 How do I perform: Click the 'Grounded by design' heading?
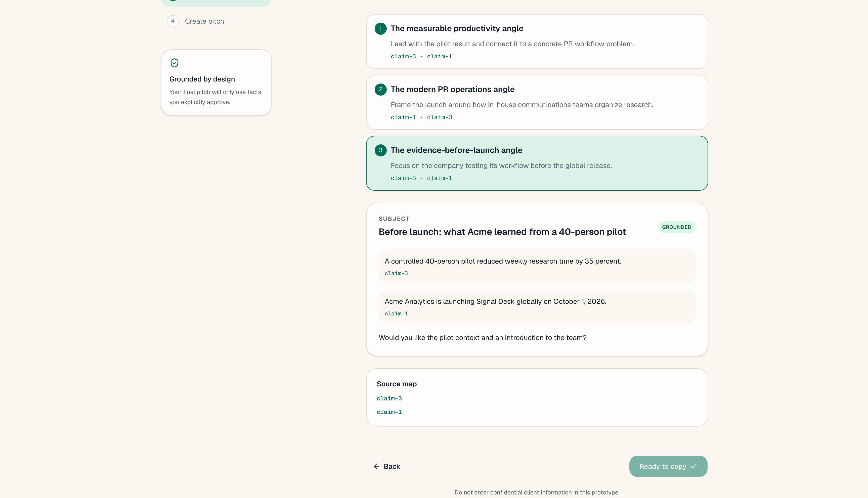[x=202, y=79]
